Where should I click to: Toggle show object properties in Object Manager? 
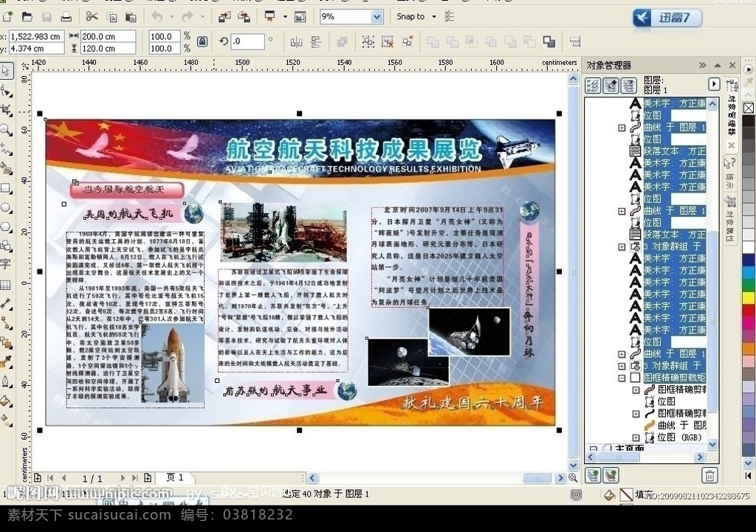[x=593, y=86]
